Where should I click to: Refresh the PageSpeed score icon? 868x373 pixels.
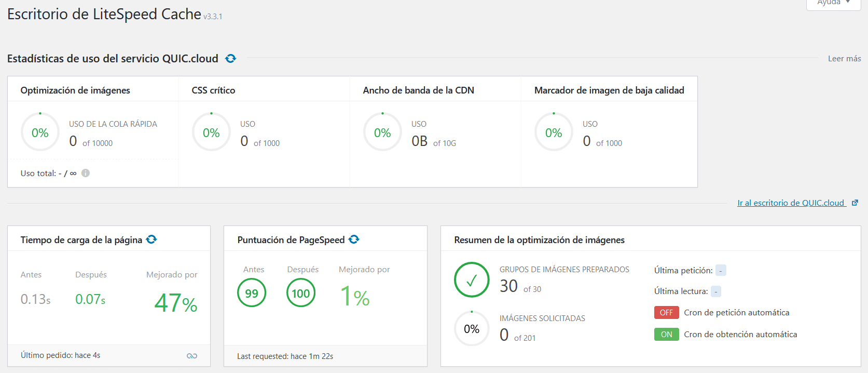354,239
